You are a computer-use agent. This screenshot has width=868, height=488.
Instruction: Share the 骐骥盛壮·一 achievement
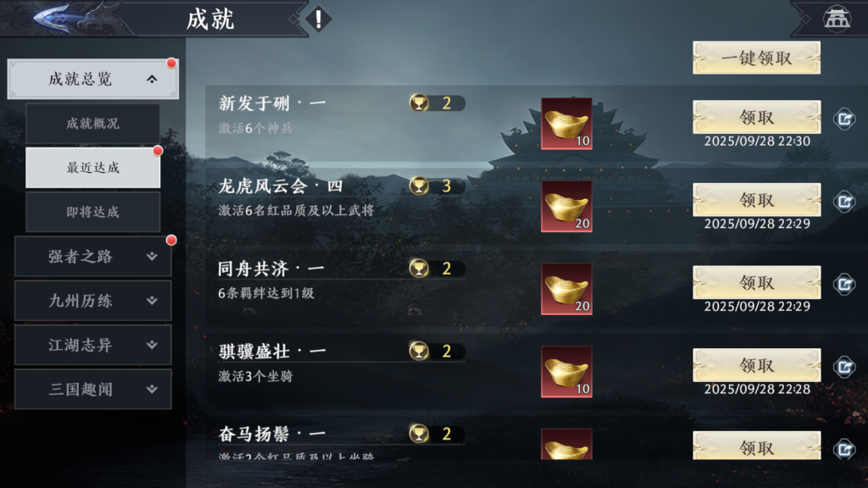845,367
